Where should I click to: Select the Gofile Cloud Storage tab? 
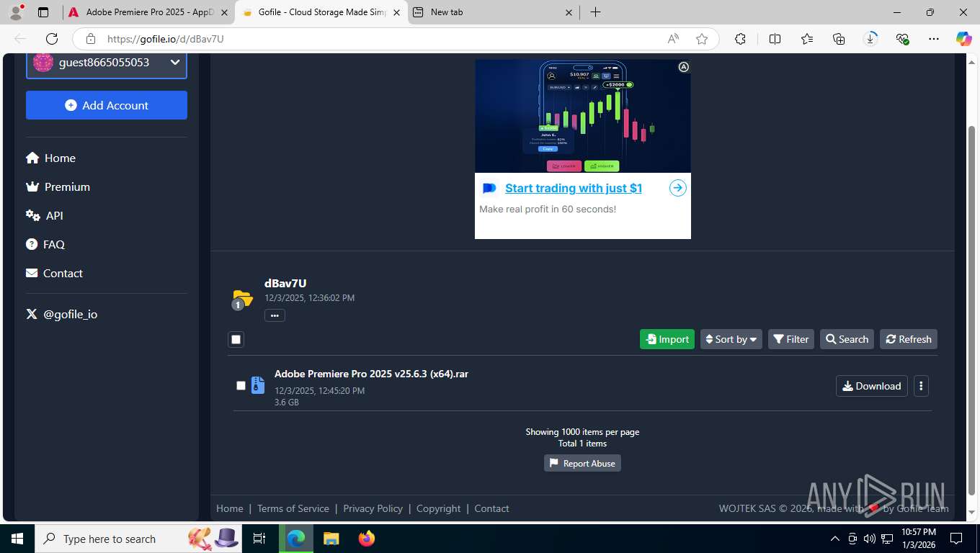tap(320, 12)
